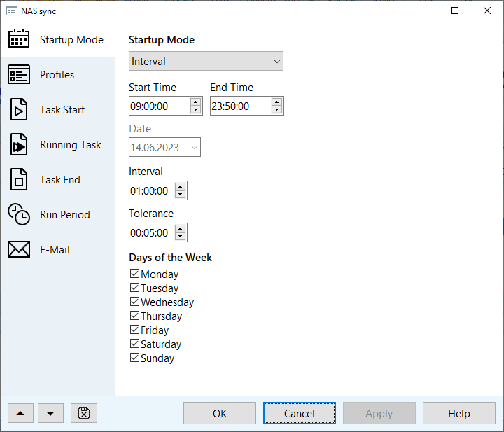Switch to the Startup Mode tab label
The width and height of the screenshot is (504, 432).
71,40
